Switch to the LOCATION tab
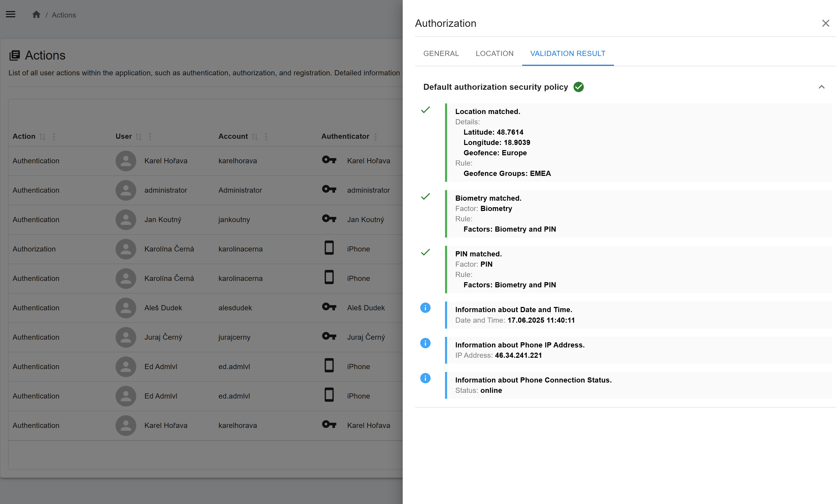Viewport: 840px width, 504px height. point(494,53)
